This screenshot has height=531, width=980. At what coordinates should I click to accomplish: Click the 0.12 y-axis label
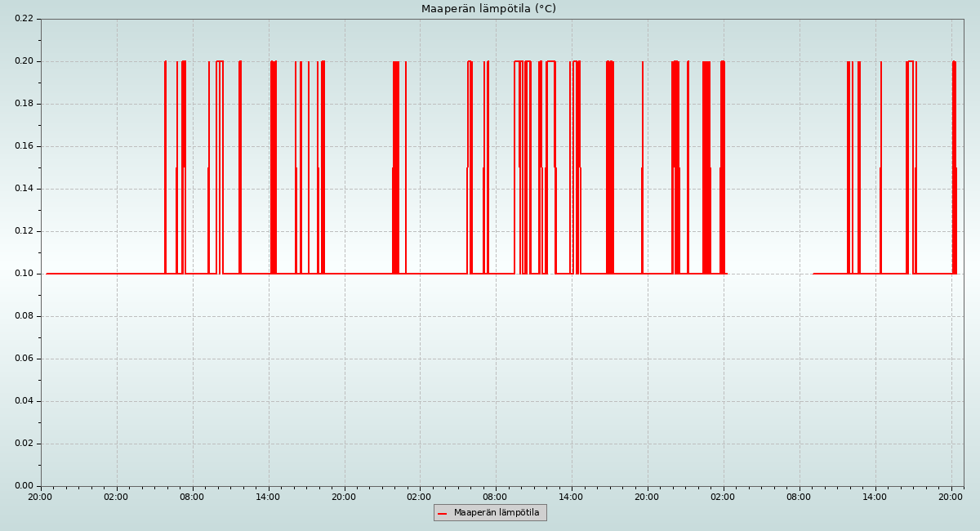click(x=24, y=231)
